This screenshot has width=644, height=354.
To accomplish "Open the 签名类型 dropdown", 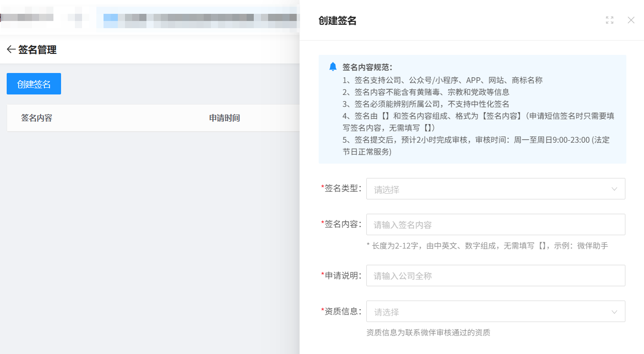I will click(x=496, y=189).
